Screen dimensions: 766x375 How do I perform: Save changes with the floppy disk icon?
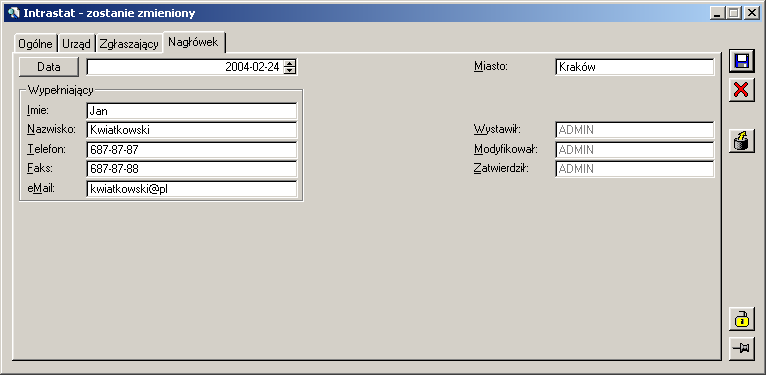742,61
